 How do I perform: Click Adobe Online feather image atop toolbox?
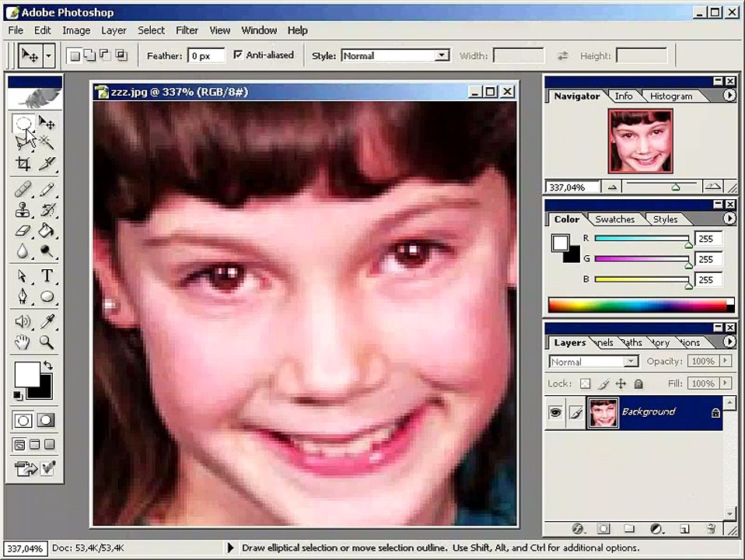pos(35,98)
